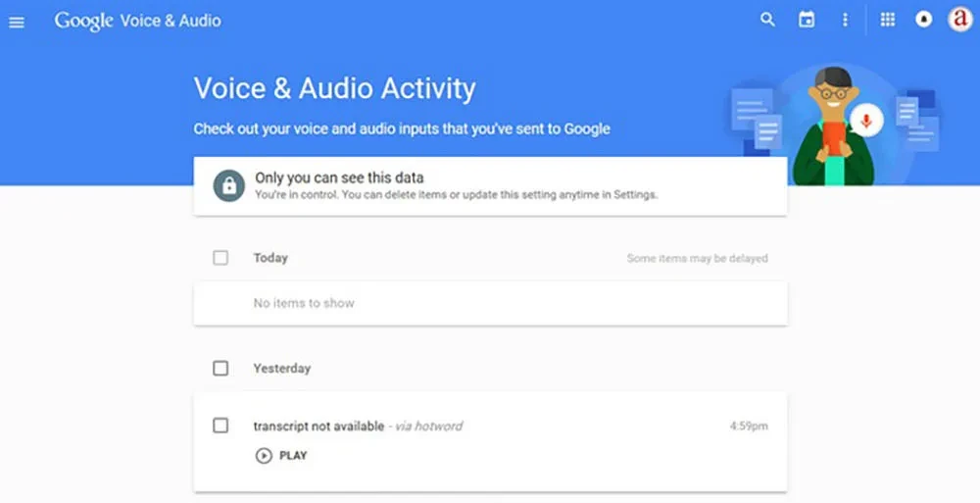Play the 4:59pm hotword recording
The height and width of the screenshot is (503, 980).
(281, 456)
